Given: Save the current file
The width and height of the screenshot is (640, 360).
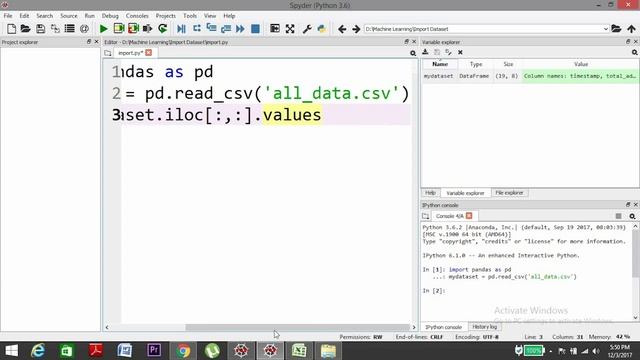Looking at the screenshot, I should point(40,29).
